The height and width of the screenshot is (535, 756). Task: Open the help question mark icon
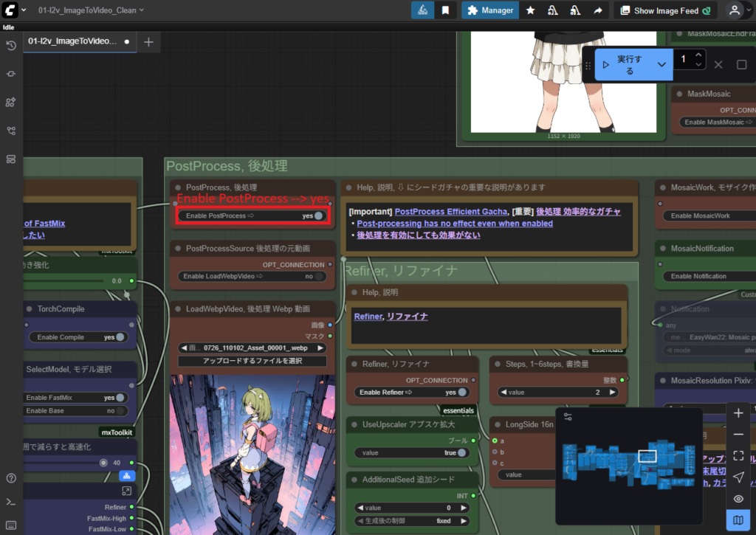pos(11,478)
